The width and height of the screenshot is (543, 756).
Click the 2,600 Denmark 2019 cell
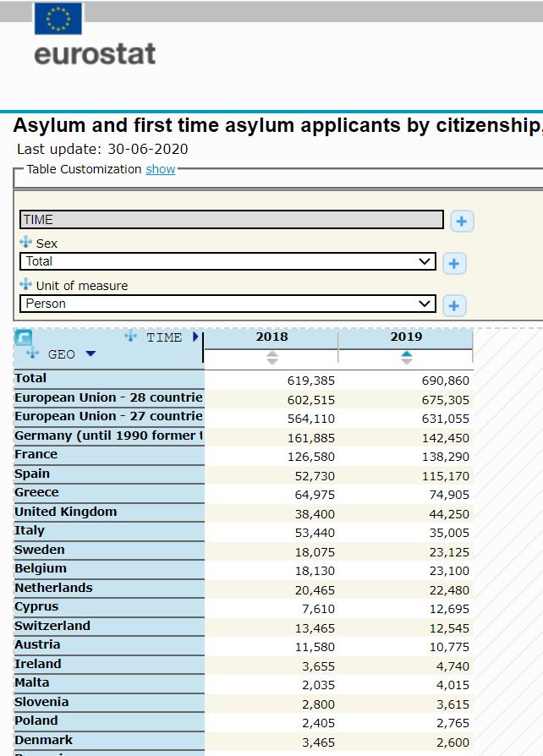click(x=406, y=742)
